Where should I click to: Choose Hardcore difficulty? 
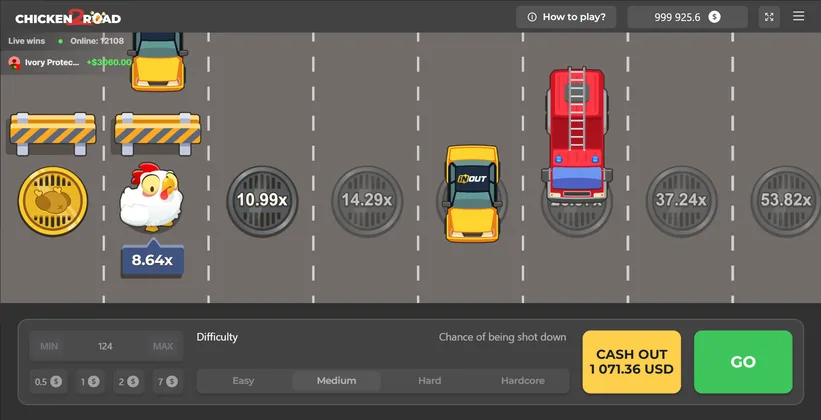pyautogui.click(x=522, y=381)
